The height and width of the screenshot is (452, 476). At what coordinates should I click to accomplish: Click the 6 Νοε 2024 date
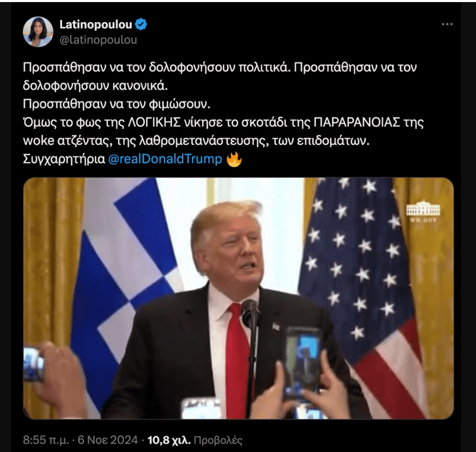107,440
